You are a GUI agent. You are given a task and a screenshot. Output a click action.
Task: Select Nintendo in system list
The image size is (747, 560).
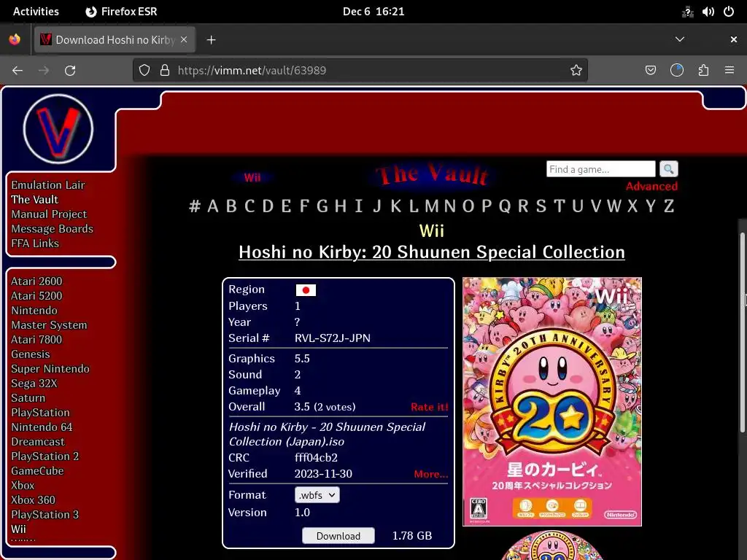point(34,311)
